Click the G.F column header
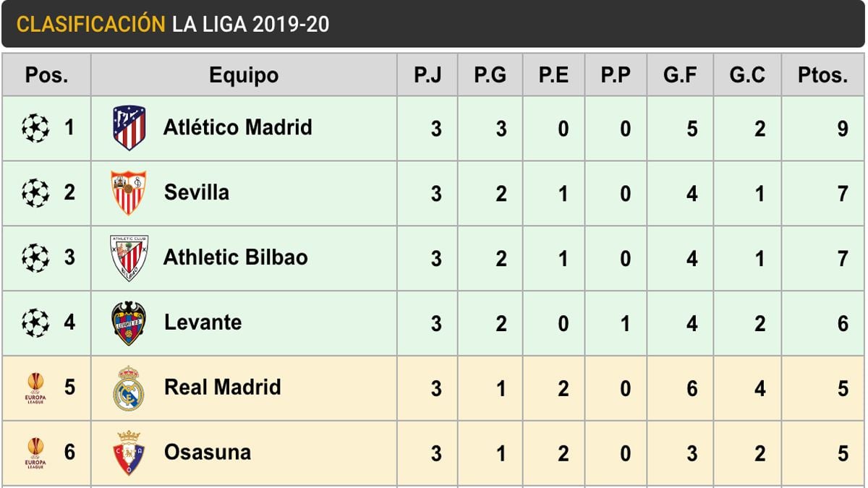The width and height of the screenshot is (868, 488). 680,75
